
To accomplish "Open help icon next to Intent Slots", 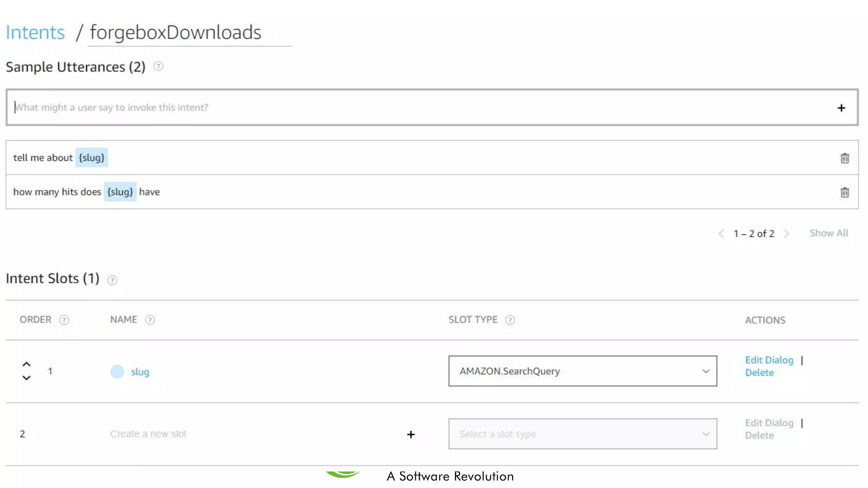I will coord(112,280).
